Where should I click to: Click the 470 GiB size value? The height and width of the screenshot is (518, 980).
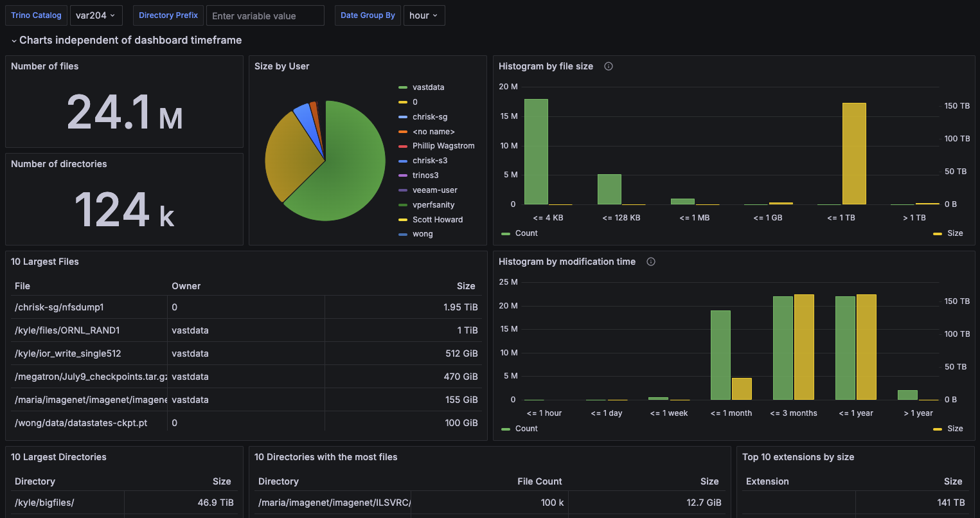click(461, 377)
